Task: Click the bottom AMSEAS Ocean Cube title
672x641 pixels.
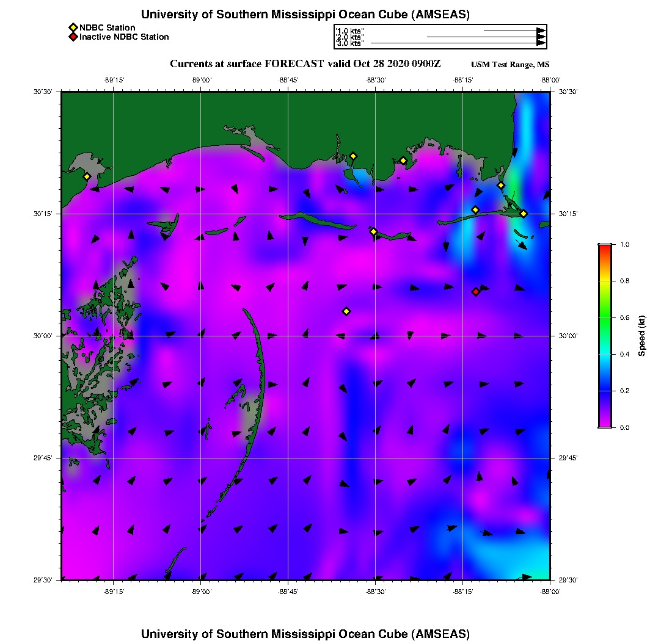Action: (305, 634)
